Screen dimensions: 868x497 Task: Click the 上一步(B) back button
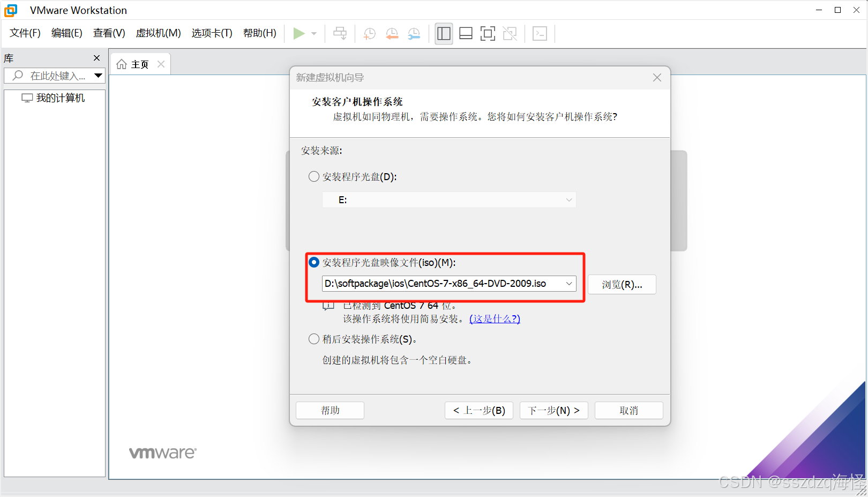coord(479,411)
